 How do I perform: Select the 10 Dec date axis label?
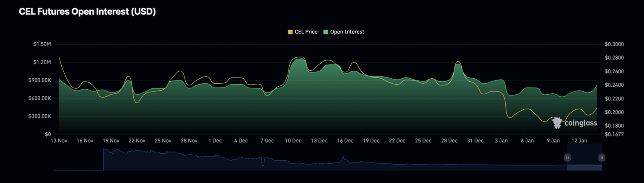pos(293,141)
